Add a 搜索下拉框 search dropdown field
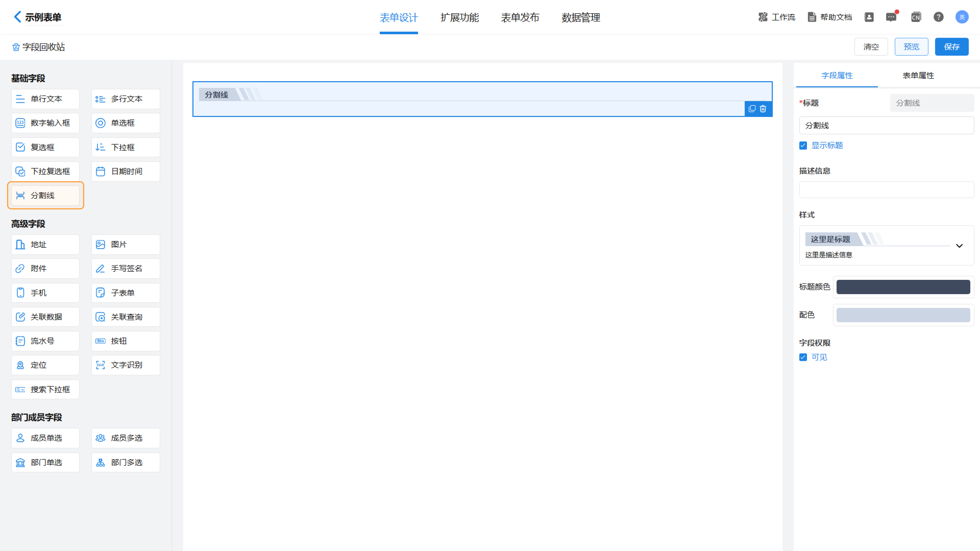Viewport: 980px width, 551px height. point(45,389)
